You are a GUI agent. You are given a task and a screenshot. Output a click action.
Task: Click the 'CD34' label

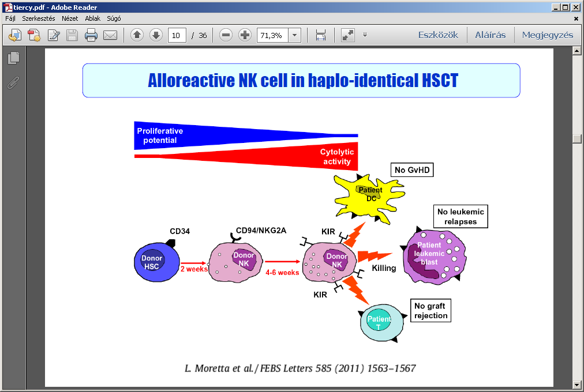point(180,231)
